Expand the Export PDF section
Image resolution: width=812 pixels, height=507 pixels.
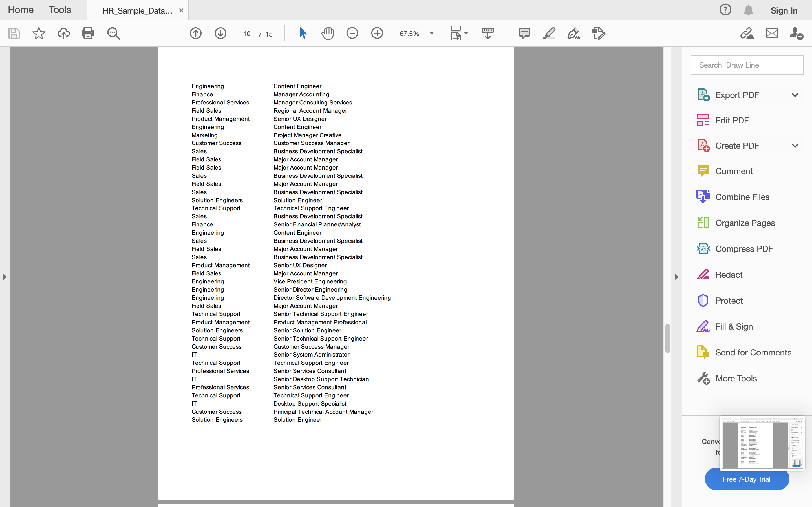click(x=795, y=95)
